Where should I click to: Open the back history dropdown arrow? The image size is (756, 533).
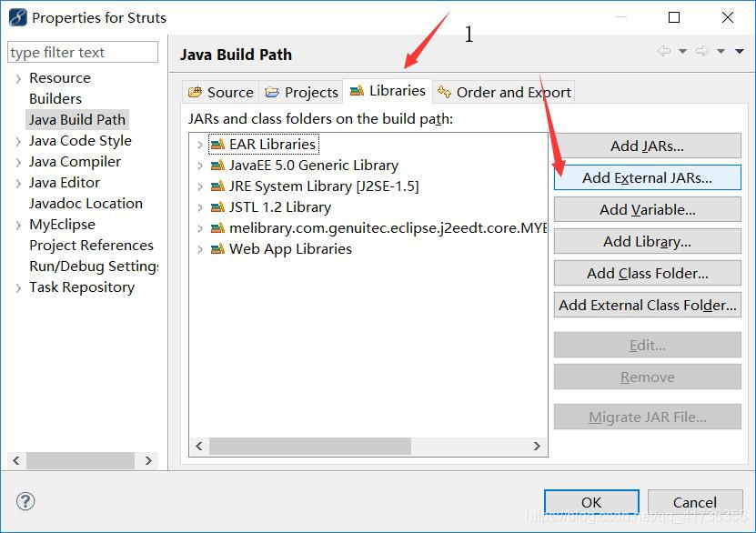682,51
